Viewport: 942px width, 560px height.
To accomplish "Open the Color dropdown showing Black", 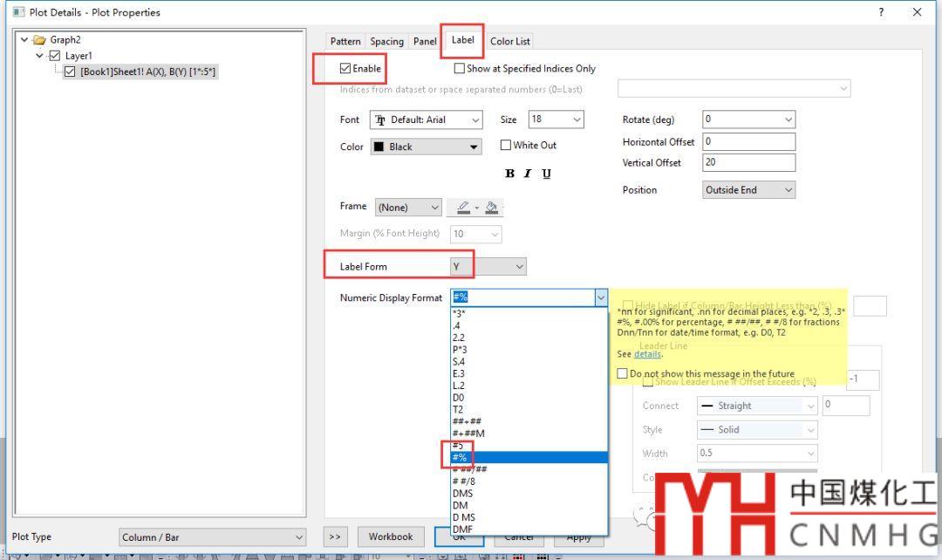I will click(x=426, y=147).
